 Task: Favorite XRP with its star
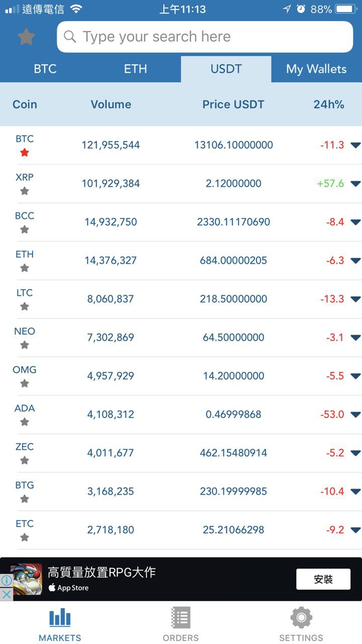[x=24, y=191]
